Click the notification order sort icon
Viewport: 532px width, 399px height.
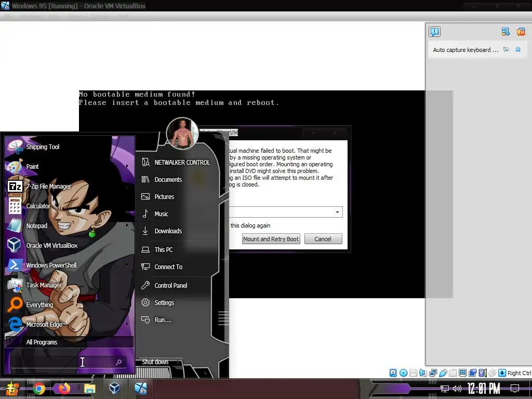(x=506, y=32)
